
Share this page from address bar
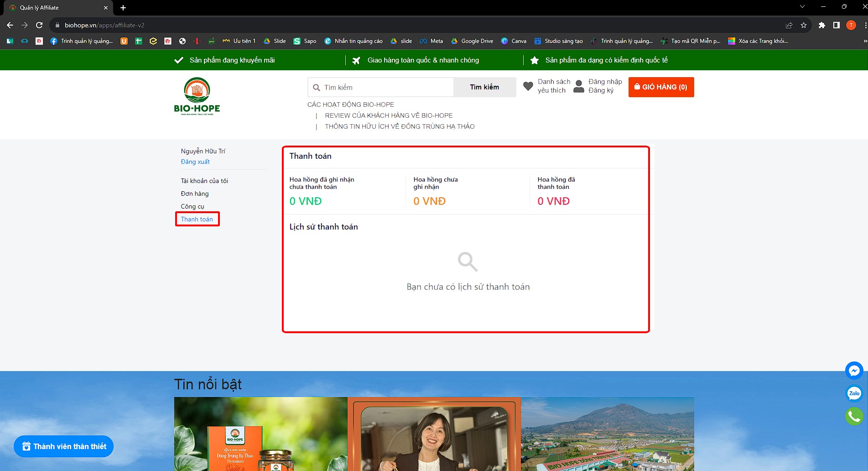point(789,25)
